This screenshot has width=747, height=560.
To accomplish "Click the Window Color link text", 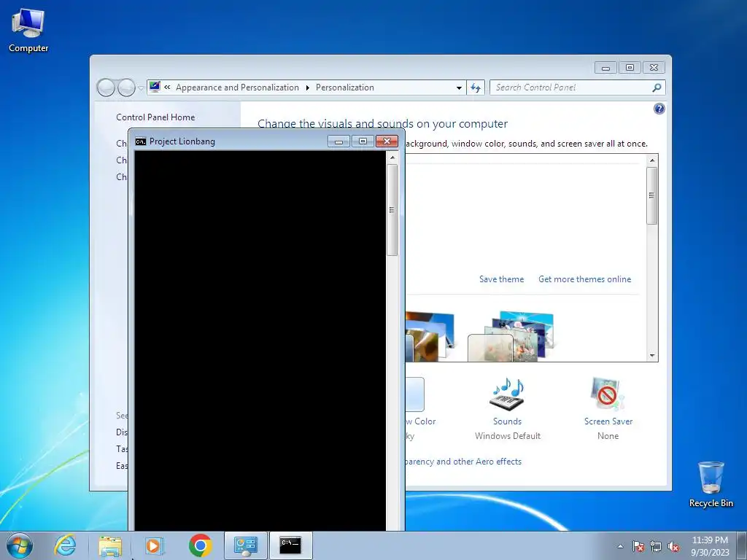I will click(421, 421).
